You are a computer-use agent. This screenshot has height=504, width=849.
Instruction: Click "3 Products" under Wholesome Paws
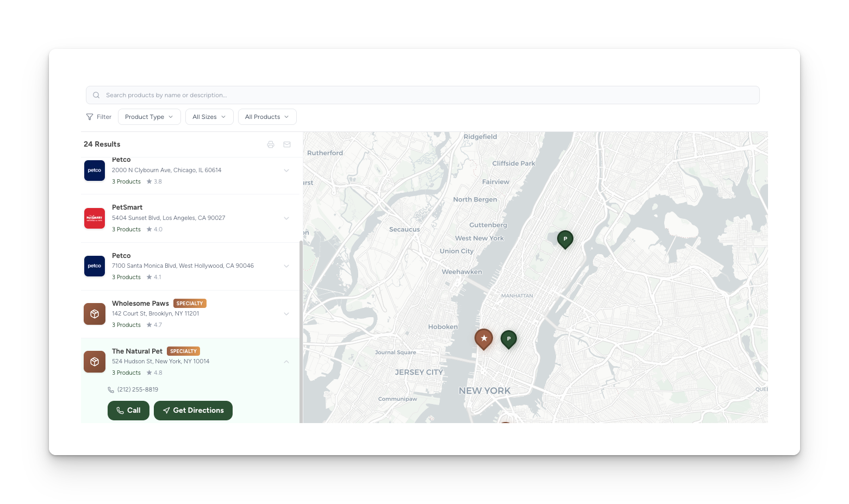coord(126,325)
